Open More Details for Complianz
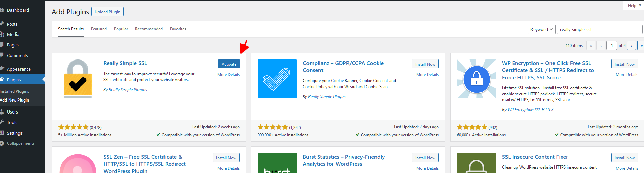Screen dimensions: 644x173 [x=428, y=75]
